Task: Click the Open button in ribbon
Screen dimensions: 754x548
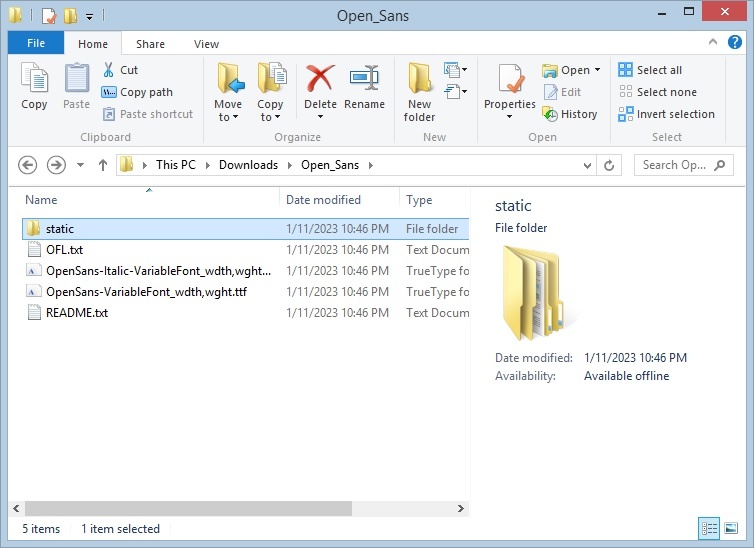Action: (566, 70)
